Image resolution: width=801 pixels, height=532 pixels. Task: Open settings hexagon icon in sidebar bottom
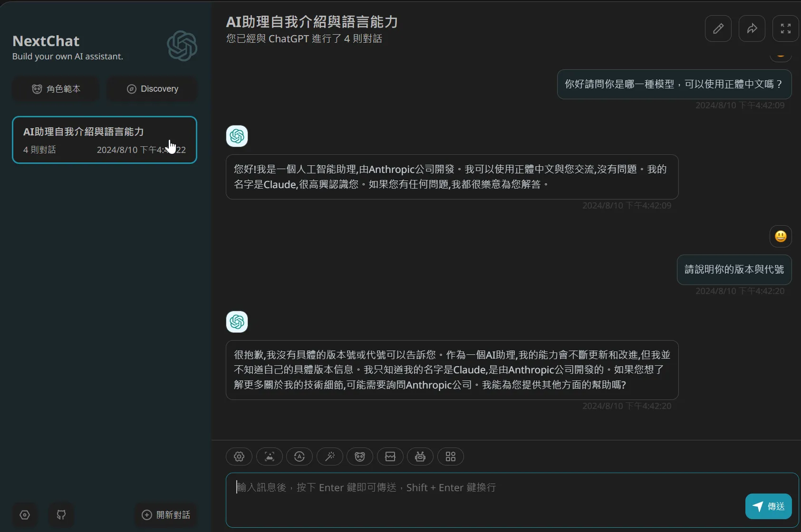point(25,515)
